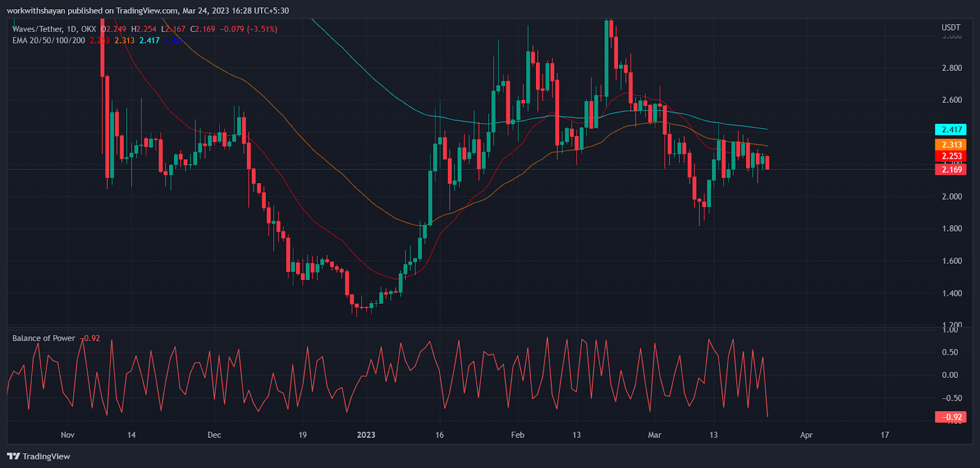
Task: Click the 2.800 price axis label
Action: click(952, 68)
